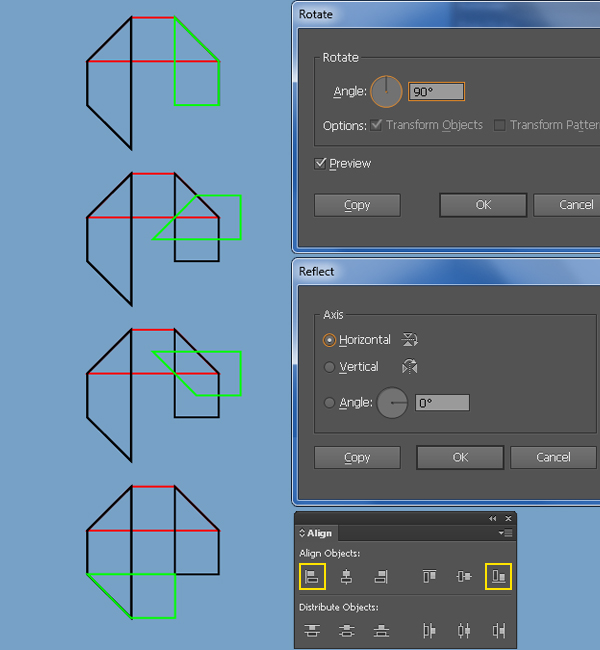Click the Rotate angle dial

click(386, 92)
